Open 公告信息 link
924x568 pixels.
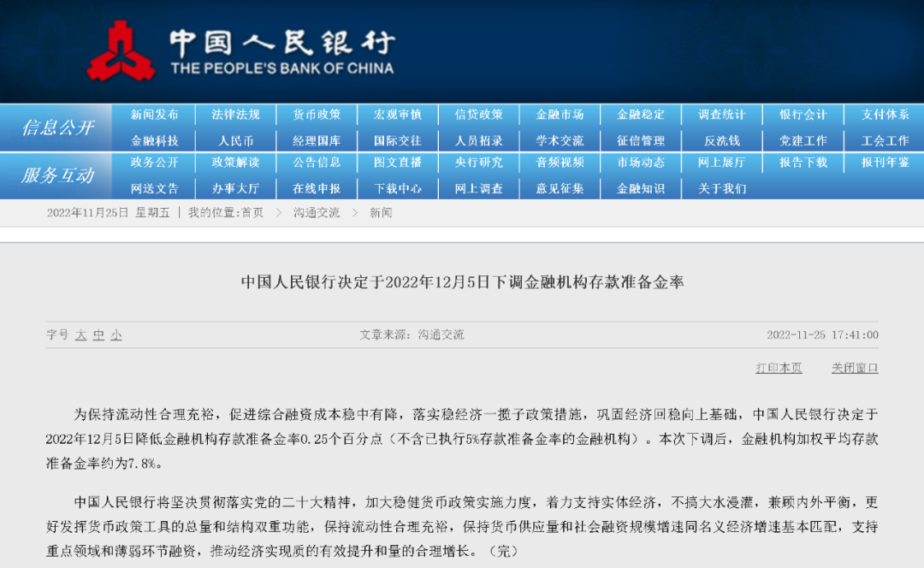tap(317, 162)
